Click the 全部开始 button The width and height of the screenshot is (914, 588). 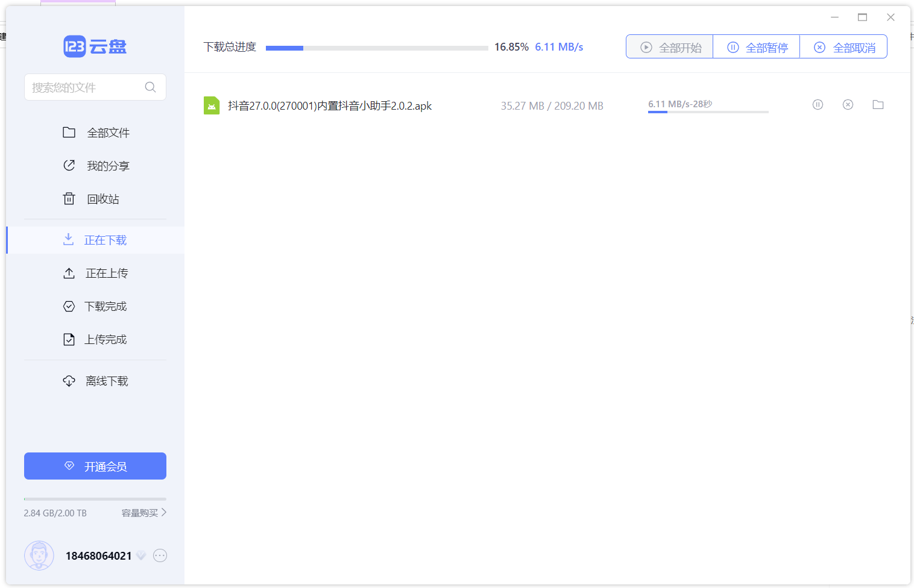pyautogui.click(x=670, y=47)
